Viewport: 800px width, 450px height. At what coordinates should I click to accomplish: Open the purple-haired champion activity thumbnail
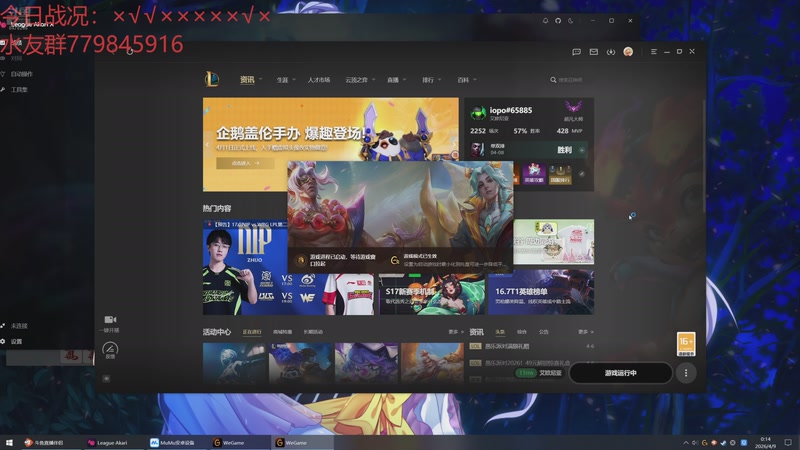coord(366,363)
